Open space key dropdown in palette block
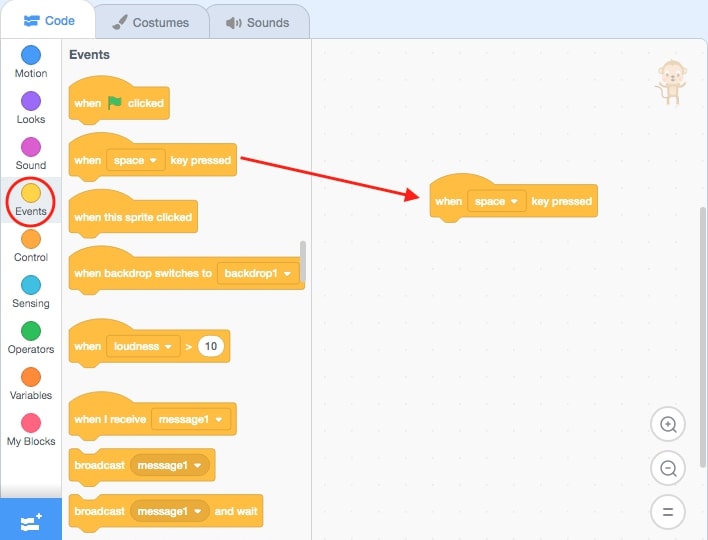708x540 pixels. pos(135,160)
